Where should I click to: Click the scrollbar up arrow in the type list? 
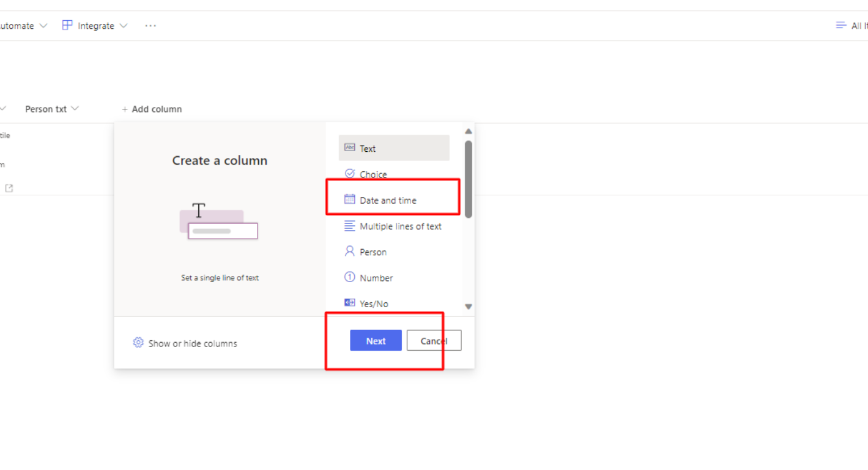click(x=468, y=130)
